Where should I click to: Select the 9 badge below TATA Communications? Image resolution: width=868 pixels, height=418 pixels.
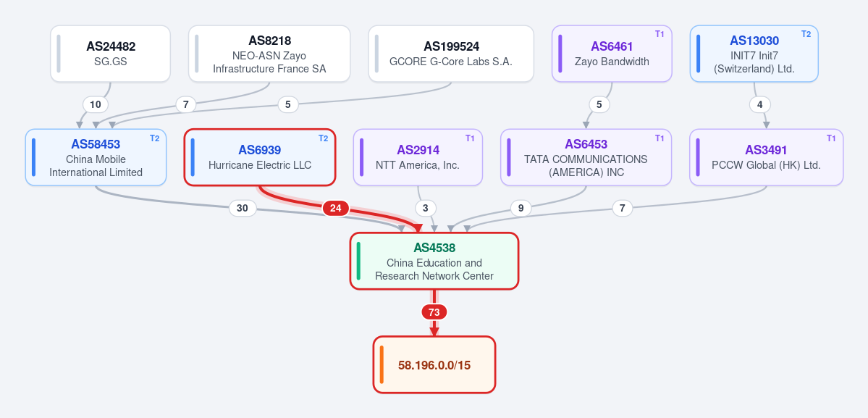[x=521, y=208]
